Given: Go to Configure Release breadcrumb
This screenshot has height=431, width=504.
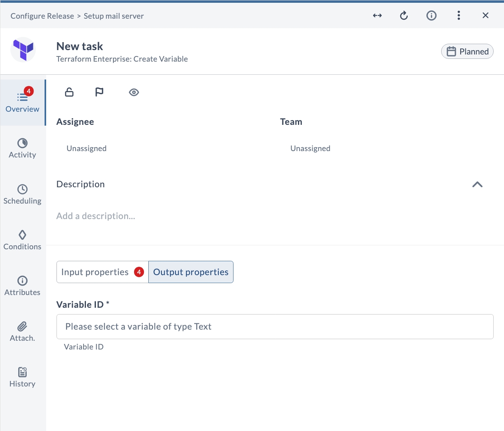Looking at the screenshot, I should coord(42,16).
